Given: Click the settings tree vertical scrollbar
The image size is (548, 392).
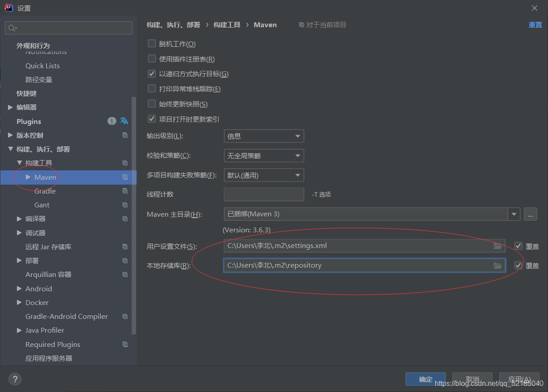Looking at the screenshot, I should 134,215.
